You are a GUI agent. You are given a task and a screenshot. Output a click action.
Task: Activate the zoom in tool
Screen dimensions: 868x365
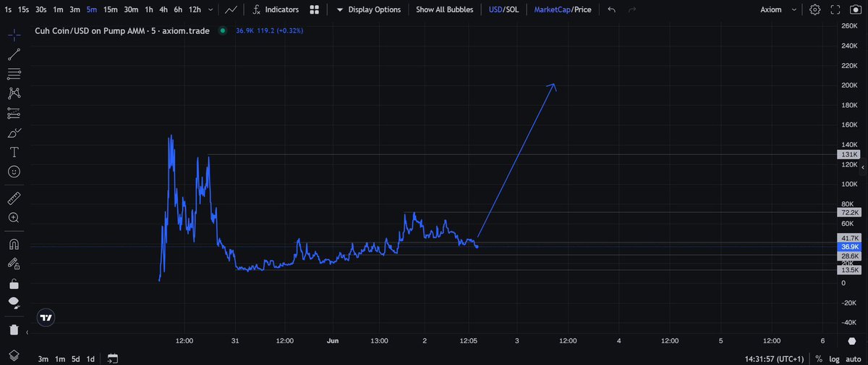click(14, 217)
